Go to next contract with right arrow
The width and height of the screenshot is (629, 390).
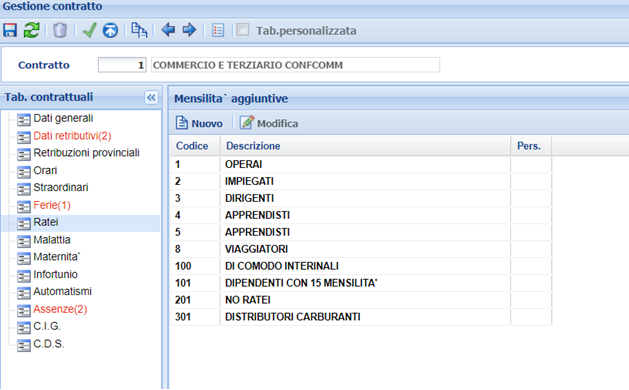click(x=189, y=30)
